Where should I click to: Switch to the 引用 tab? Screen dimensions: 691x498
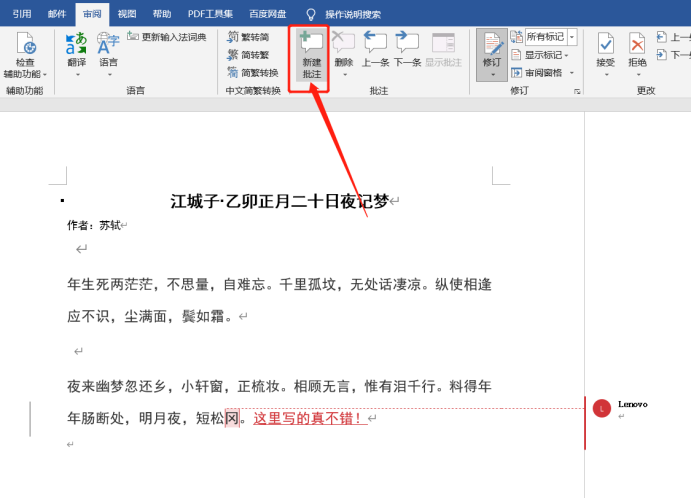click(22, 14)
